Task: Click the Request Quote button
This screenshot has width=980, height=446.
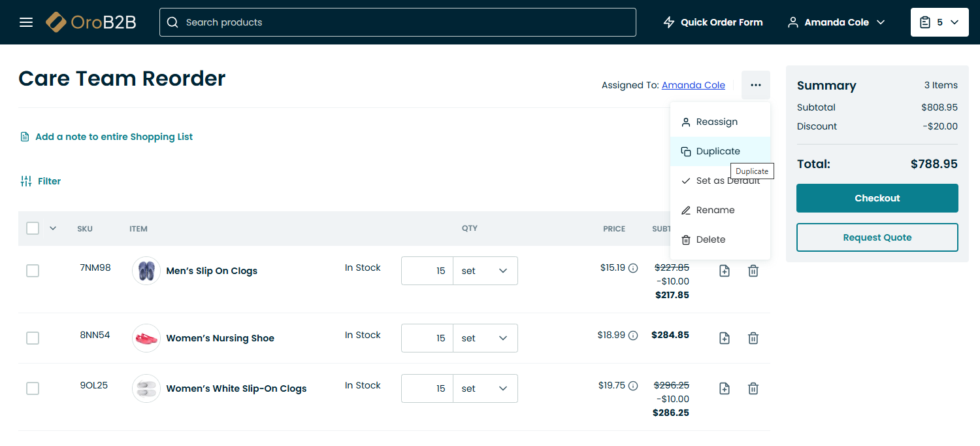Action: point(877,237)
